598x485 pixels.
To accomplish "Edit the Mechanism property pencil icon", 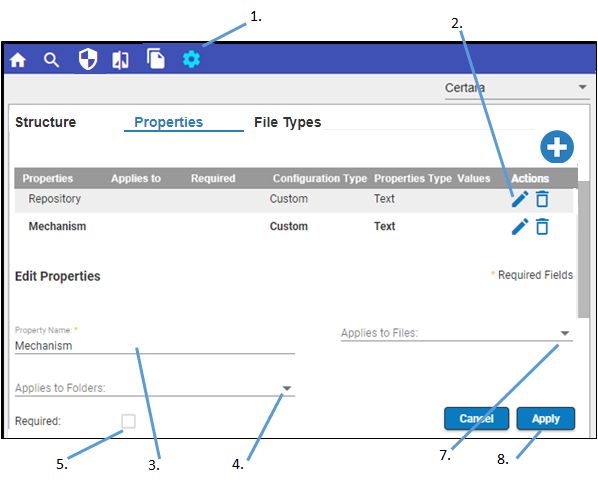I will (520, 226).
